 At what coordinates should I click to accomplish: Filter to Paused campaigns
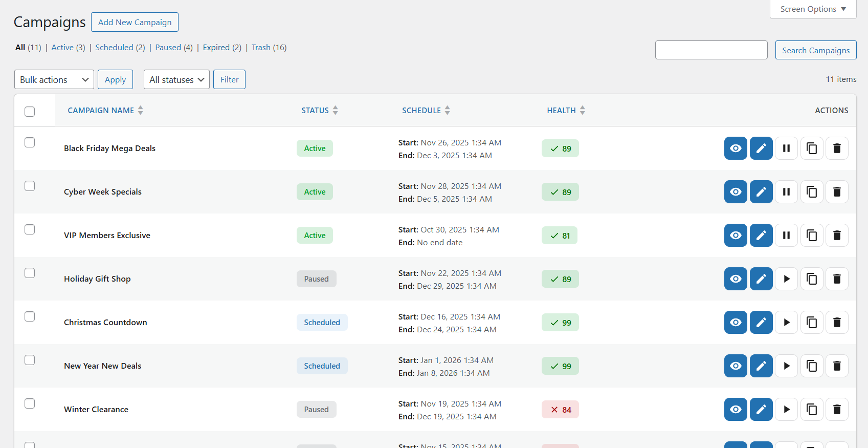point(174,48)
